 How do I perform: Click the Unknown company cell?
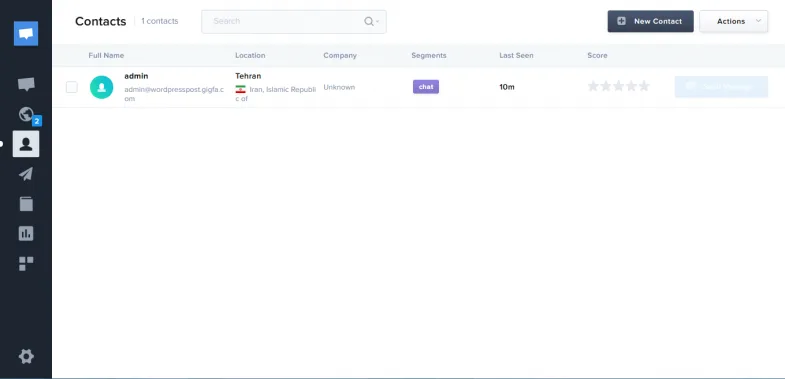click(339, 87)
